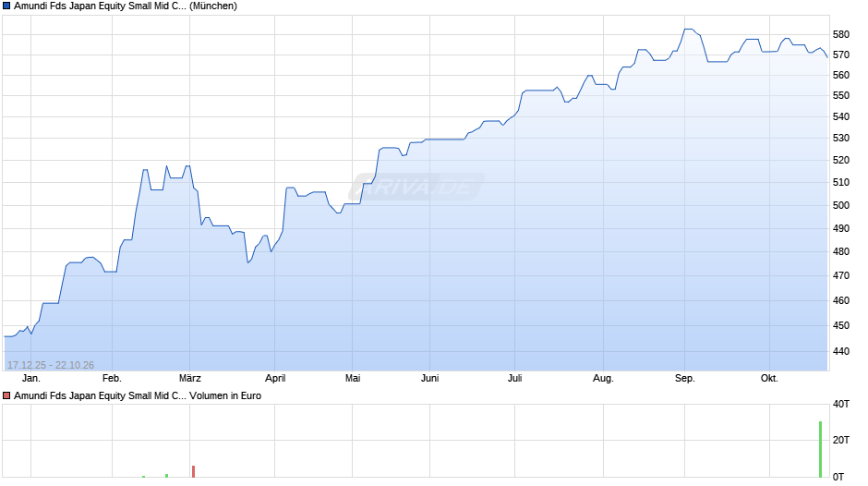This screenshot has height=486, width=868.
Task: Click the tall green volume bar in October
Action: coord(820,449)
